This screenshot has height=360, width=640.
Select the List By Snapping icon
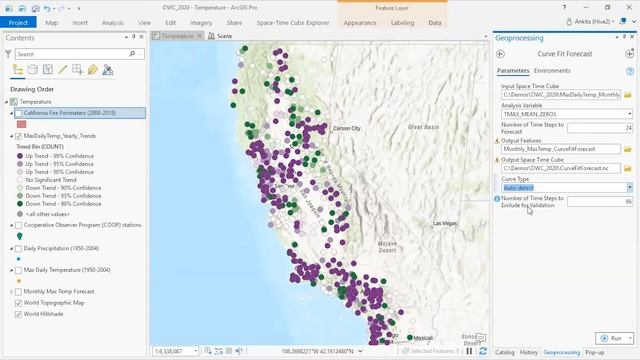tap(77, 69)
